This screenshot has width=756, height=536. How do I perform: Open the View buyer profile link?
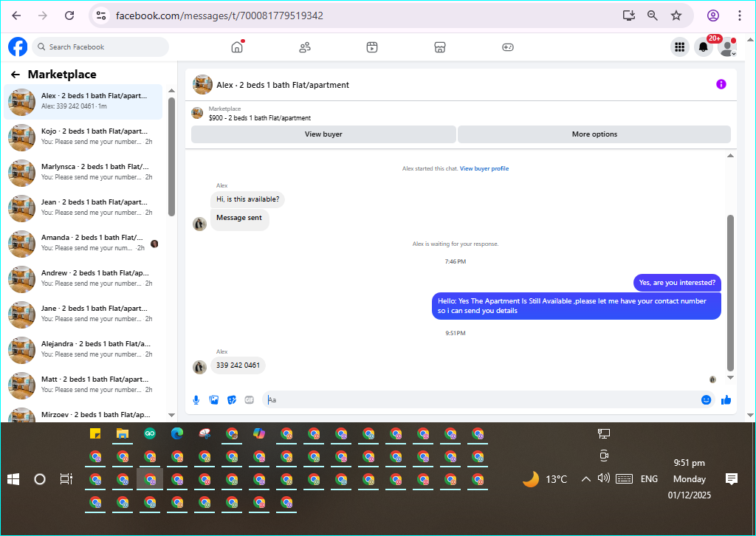pos(484,168)
